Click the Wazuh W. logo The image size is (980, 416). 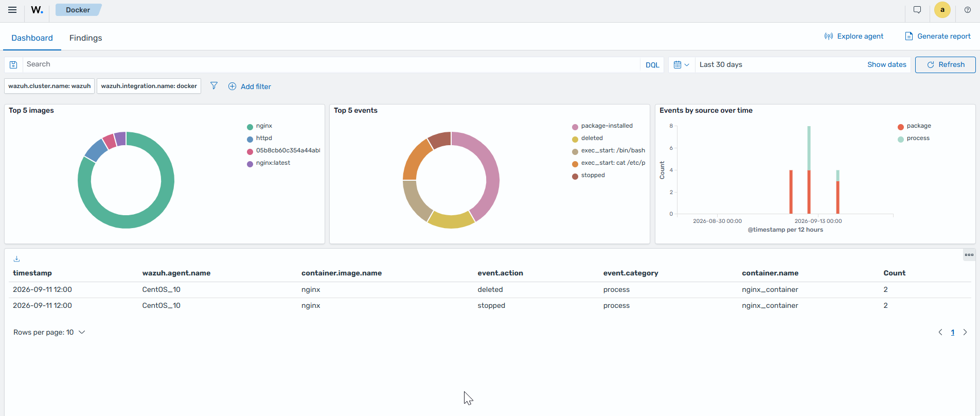(37, 10)
